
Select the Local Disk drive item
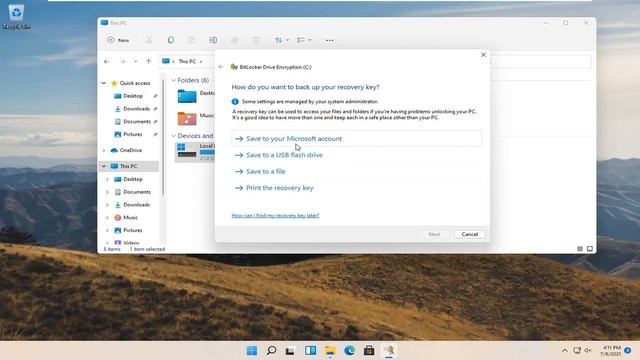[x=195, y=152]
